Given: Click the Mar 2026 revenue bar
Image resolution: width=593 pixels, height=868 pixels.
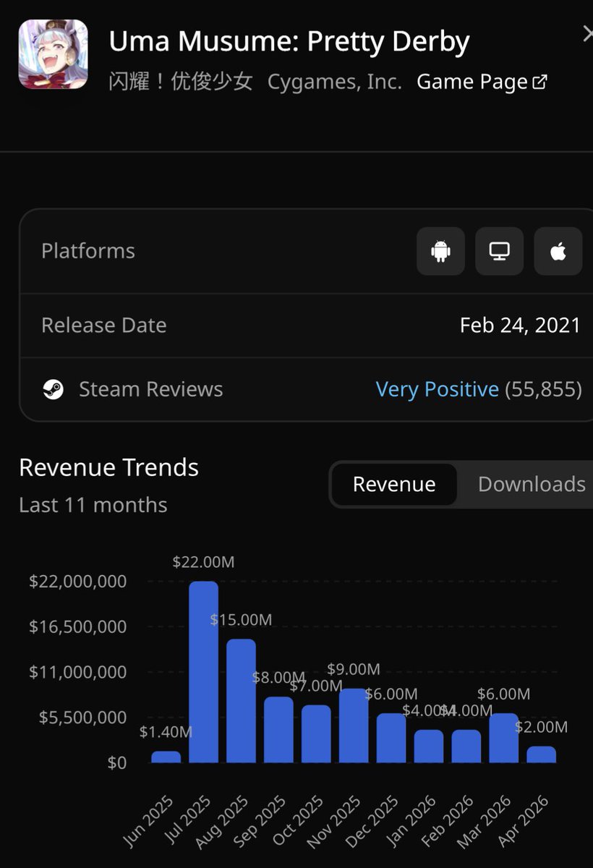Looking at the screenshot, I should coord(504,738).
